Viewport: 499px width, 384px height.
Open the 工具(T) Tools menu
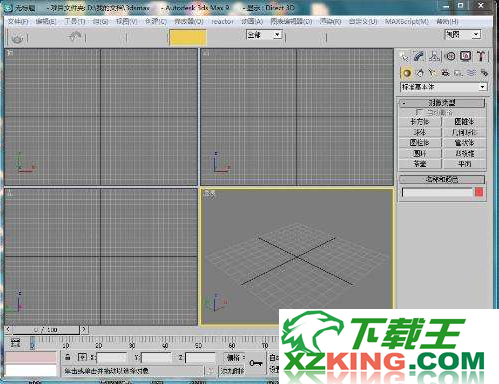pyautogui.click(x=75, y=22)
